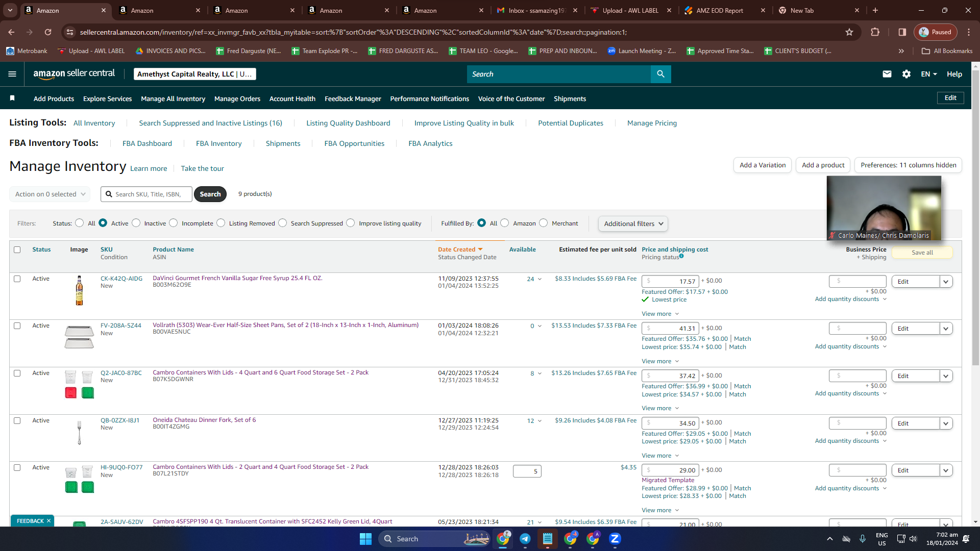Image resolution: width=980 pixels, height=551 pixels.
Task: Select the Search Suppressed status filter
Action: [283, 223]
